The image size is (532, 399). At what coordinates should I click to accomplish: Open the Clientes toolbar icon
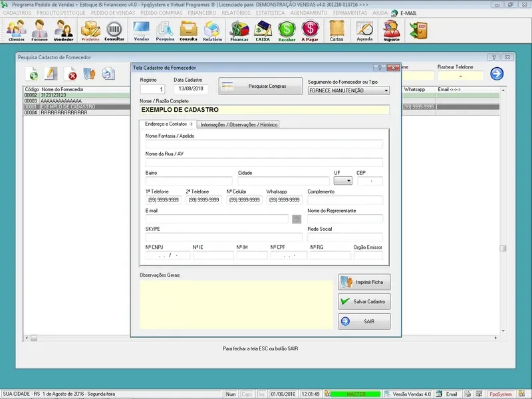point(16,31)
